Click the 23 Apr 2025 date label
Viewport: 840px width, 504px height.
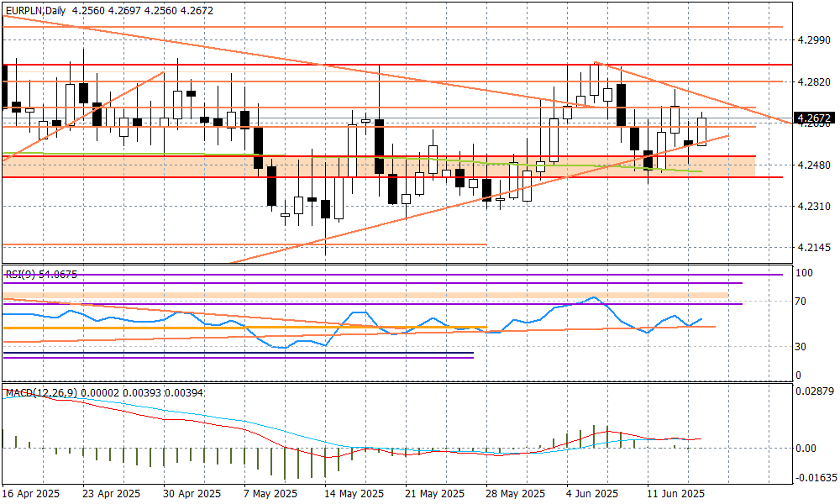tap(112, 493)
